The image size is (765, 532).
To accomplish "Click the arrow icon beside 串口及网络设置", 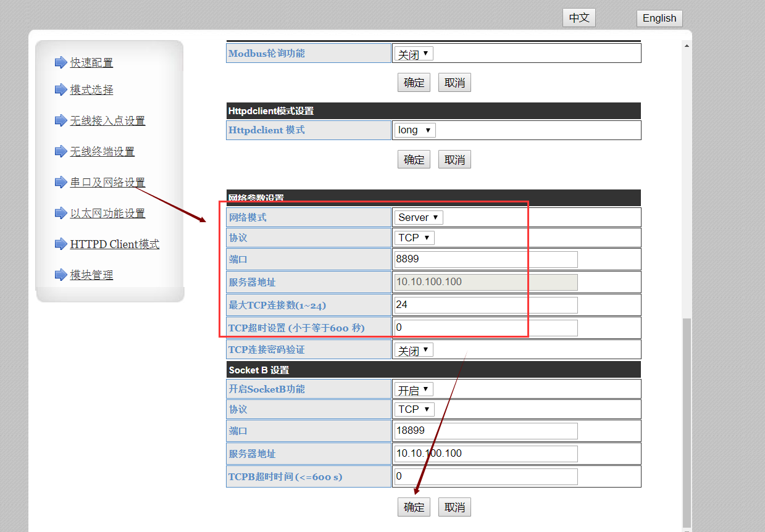I will coord(61,183).
